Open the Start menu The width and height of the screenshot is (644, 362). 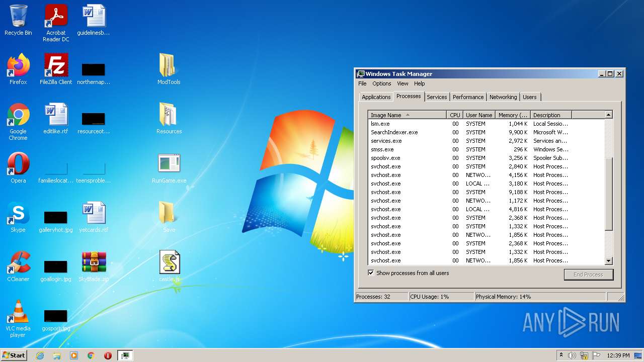pyautogui.click(x=14, y=355)
